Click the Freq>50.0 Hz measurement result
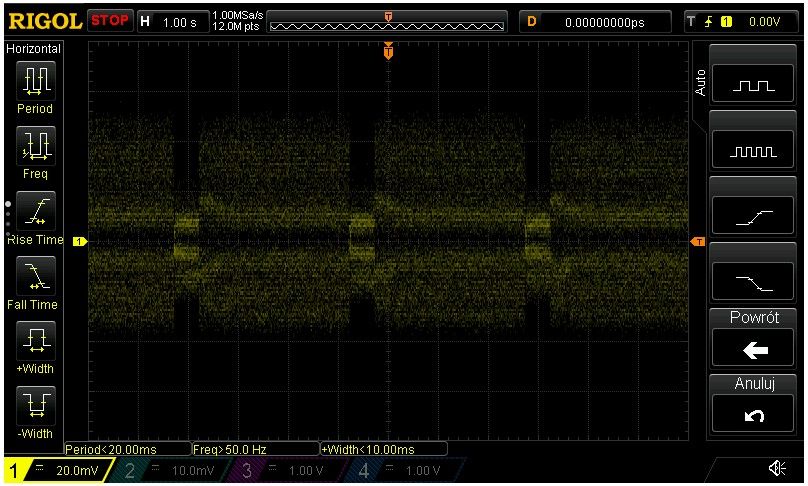The width and height of the screenshot is (808, 486). [x=255, y=449]
